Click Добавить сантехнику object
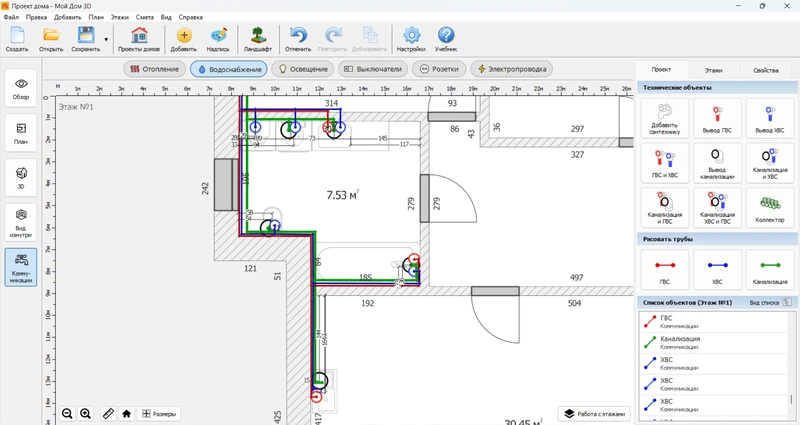 click(x=665, y=118)
